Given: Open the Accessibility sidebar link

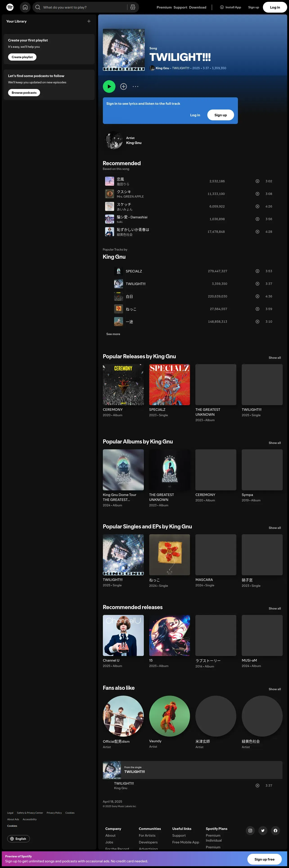Looking at the screenshot, I should click(30, 820).
